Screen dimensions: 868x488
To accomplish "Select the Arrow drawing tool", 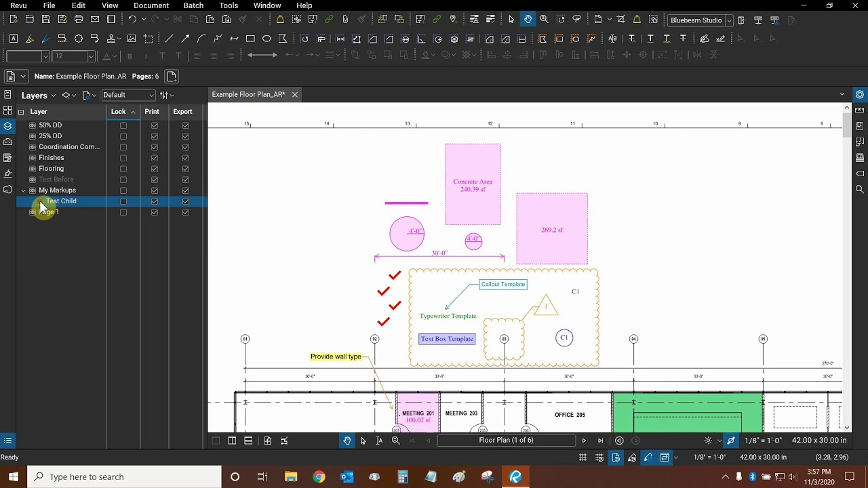I will coord(185,39).
